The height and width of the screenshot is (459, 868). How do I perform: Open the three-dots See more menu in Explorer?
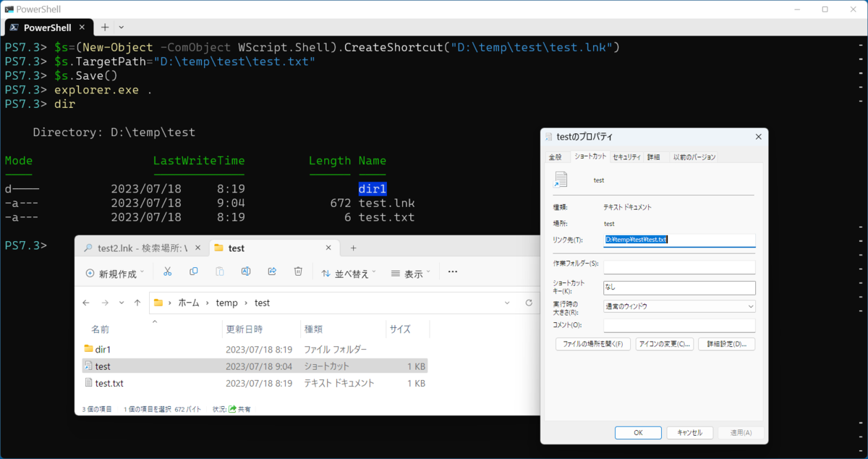(453, 272)
